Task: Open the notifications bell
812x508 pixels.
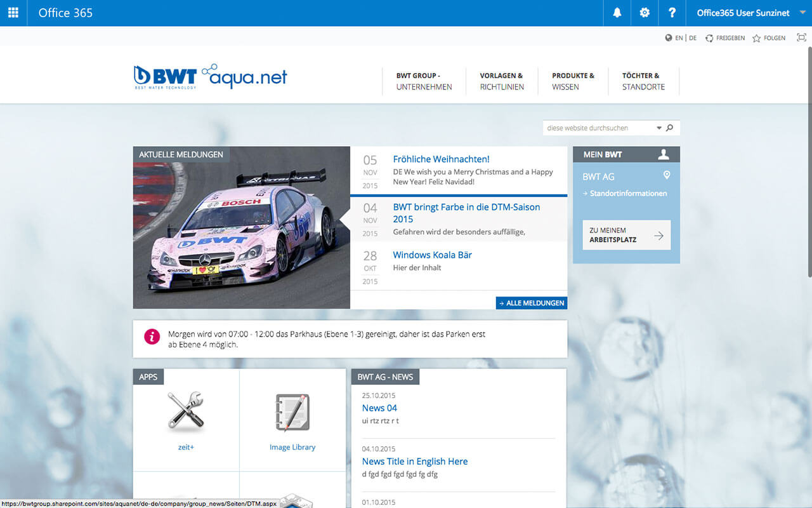Action: (x=617, y=13)
